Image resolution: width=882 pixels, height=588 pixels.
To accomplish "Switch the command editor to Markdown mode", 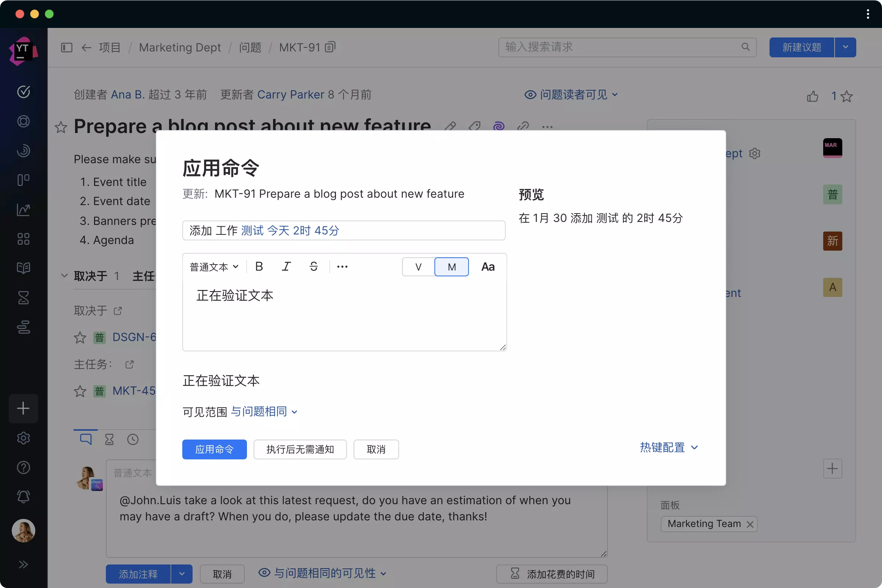I will (x=451, y=267).
